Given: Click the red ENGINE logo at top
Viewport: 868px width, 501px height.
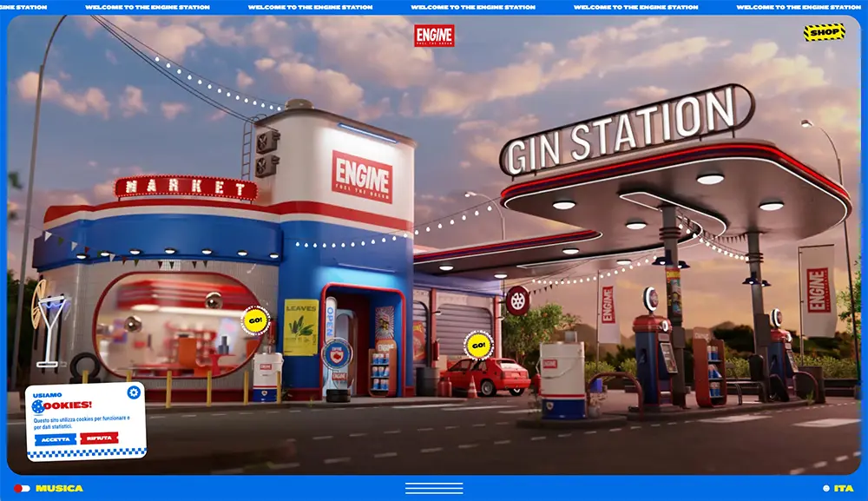Looking at the screenshot, I should pos(434,36).
